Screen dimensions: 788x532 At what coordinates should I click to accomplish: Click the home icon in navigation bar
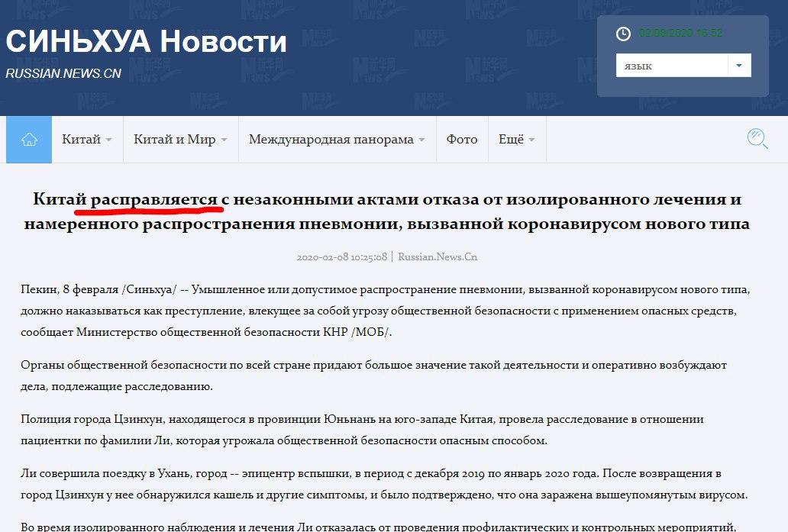tap(29, 139)
